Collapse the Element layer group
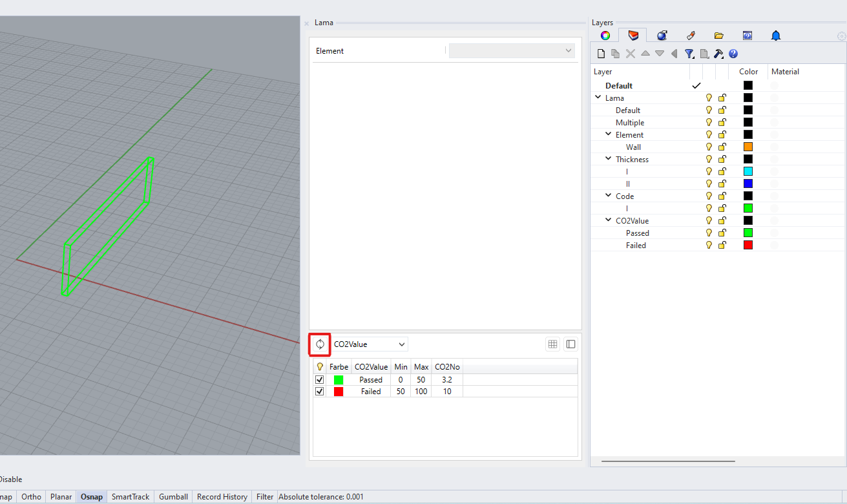Viewport: 847px width, 504px height. click(x=609, y=134)
